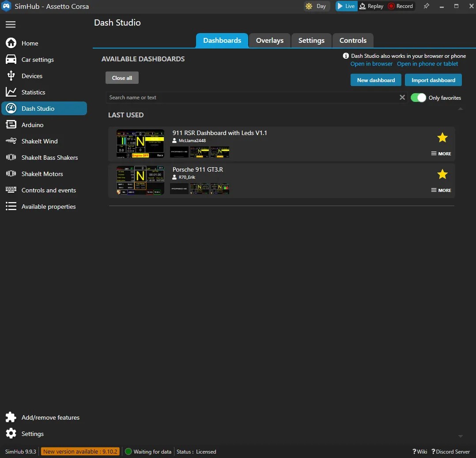The image size is (476, 458).
Task: Open the hamburger menu in sidebar
Action: pos(11,24)
